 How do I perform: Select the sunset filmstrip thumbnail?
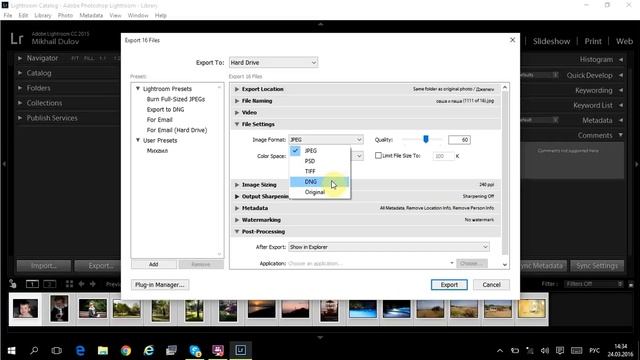tap(261, 309)
